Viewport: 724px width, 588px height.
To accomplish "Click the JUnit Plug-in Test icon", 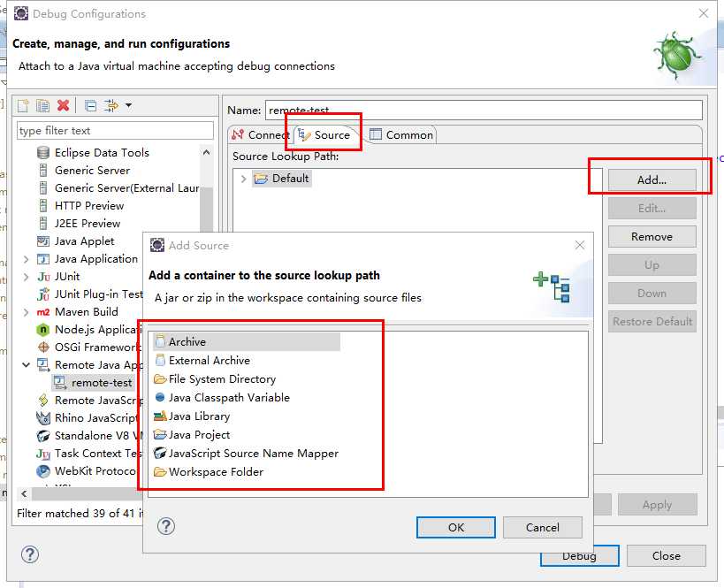I will [43, 294].
